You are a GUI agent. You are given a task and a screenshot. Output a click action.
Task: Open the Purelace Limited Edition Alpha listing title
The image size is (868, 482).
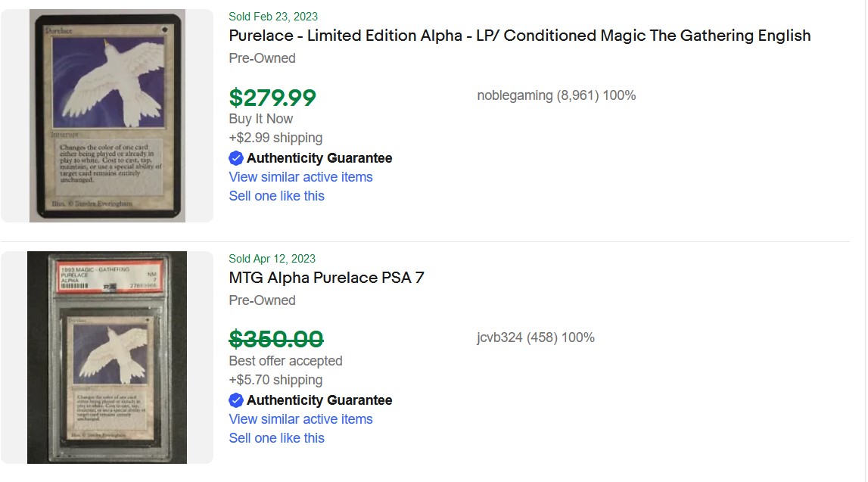click(x=519, y=36)
